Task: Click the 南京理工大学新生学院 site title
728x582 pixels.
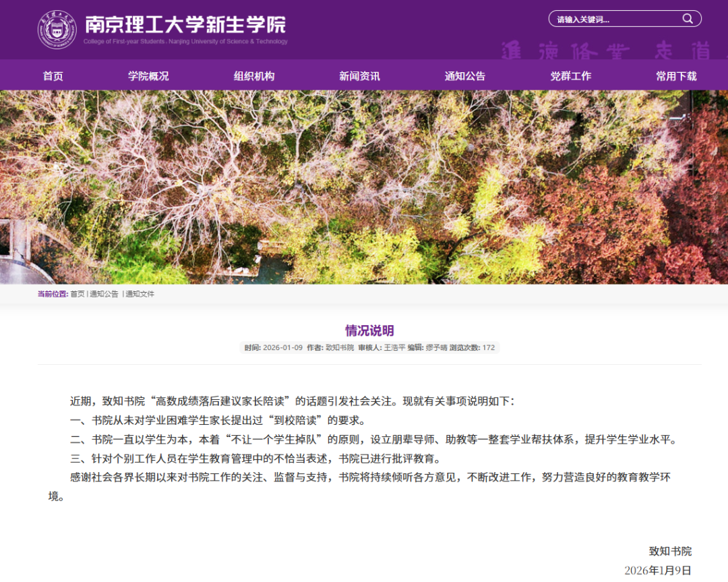Action: click(185, 25)
